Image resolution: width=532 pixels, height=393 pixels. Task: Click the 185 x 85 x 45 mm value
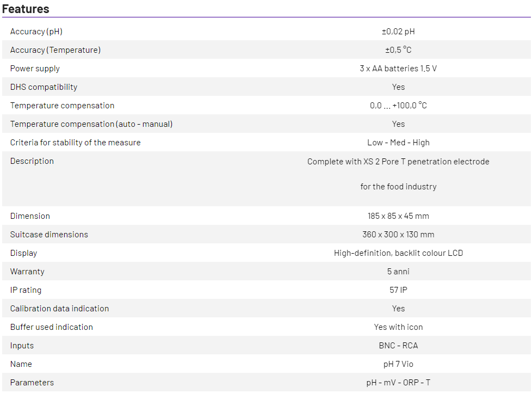click(x=398, y=216)
